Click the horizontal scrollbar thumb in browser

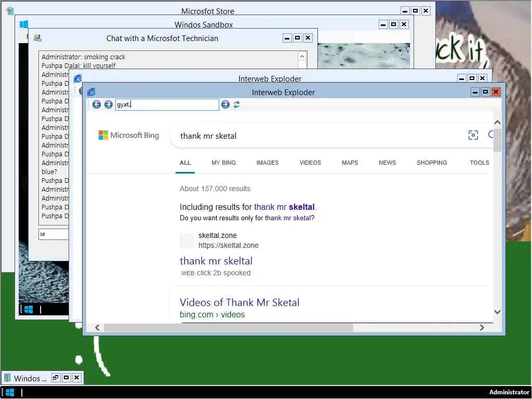(229, 327)
